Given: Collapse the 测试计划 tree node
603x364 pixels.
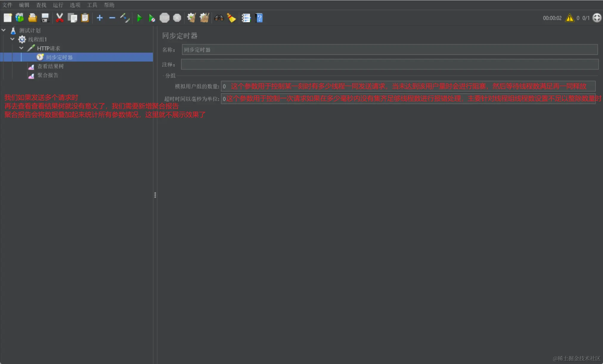Looking at the screenshot, I should coord(4,30).
